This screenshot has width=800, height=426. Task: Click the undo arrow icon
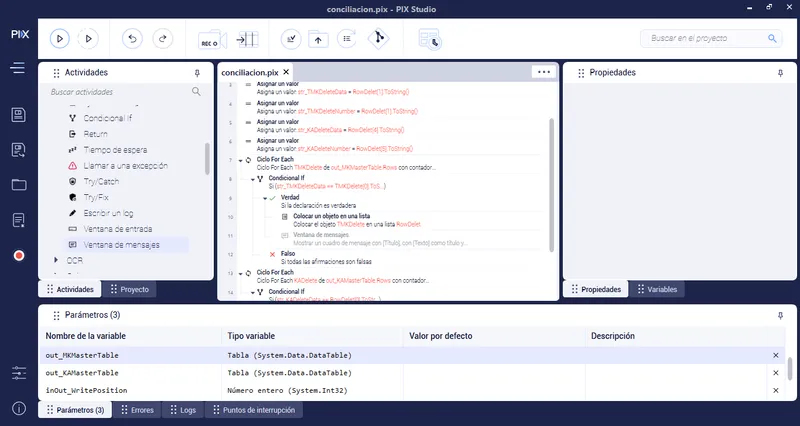coord(132,39)
